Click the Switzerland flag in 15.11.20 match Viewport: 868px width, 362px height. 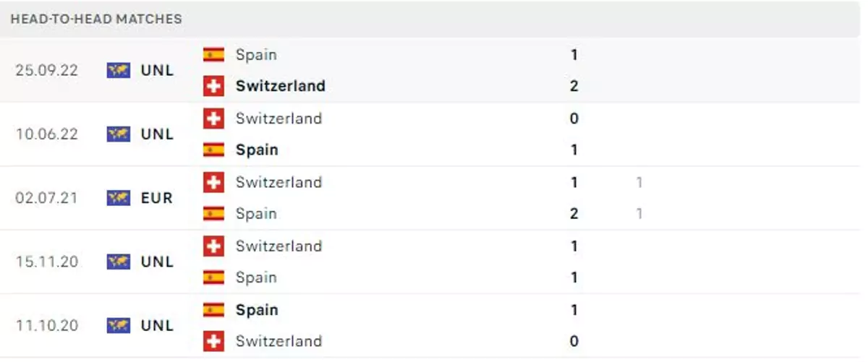[213, 246]
